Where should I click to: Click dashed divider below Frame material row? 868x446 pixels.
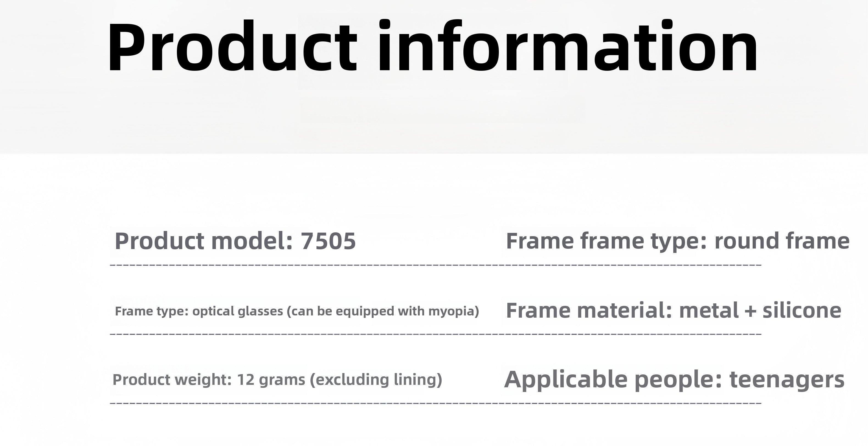coord(436,334)
